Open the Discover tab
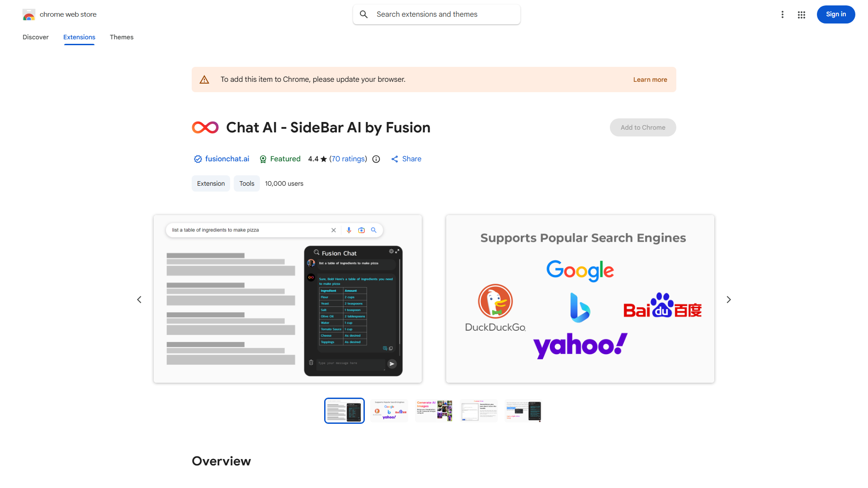This screenshot has height=488, width=868. tap(35, 37)
